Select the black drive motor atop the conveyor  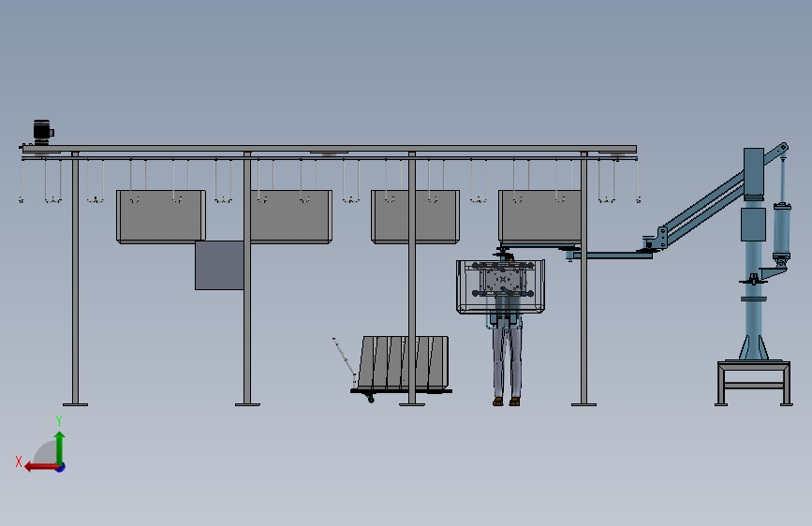click(x=43, y=131)
